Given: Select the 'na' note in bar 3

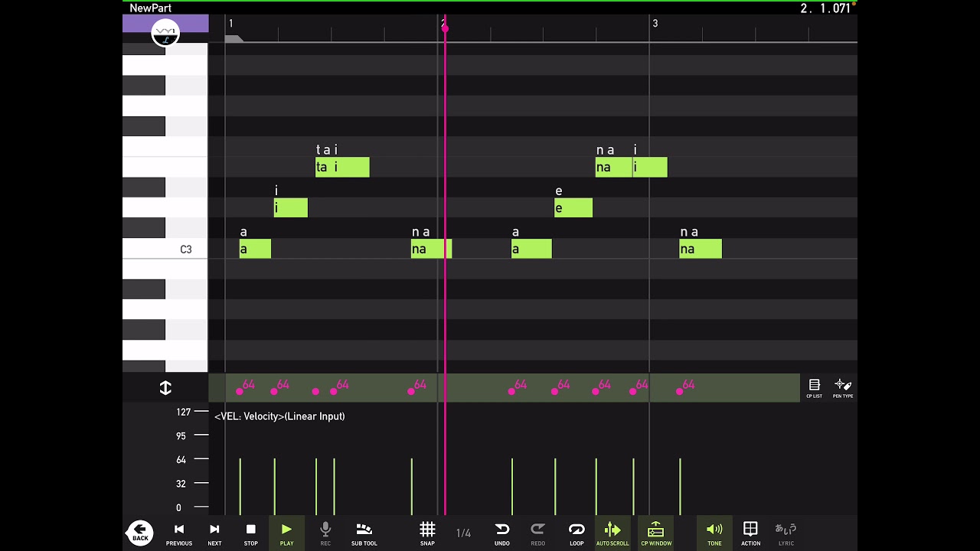Looking at the screenshot, I should pyautogui.click(x=701, y=249).
